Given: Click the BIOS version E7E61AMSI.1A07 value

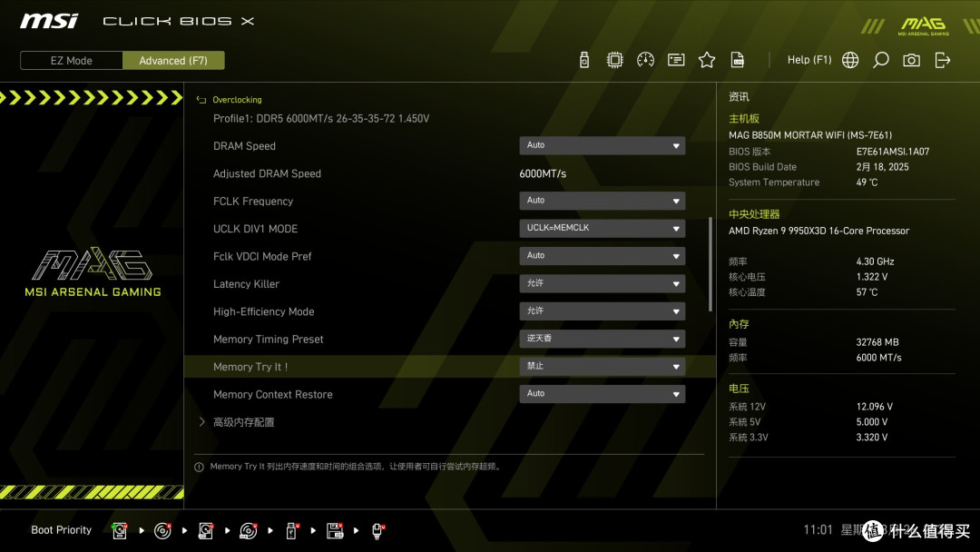Looking at the screenshot, I should click(x=893, y=152).
